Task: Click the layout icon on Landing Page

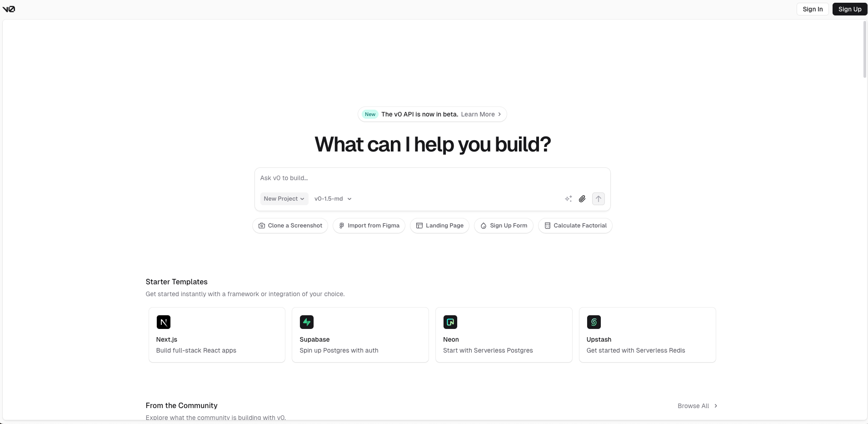Action: (419, 226)
